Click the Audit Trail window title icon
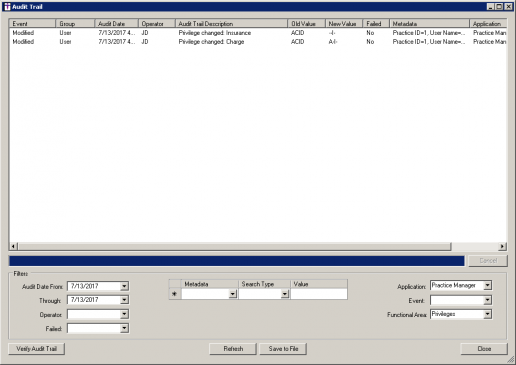 7,7
